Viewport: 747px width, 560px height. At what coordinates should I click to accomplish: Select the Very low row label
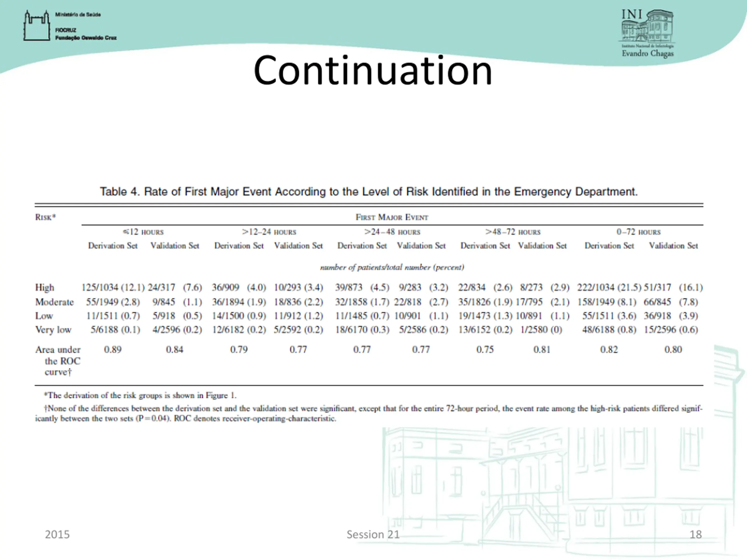click(x=53, y=330)
